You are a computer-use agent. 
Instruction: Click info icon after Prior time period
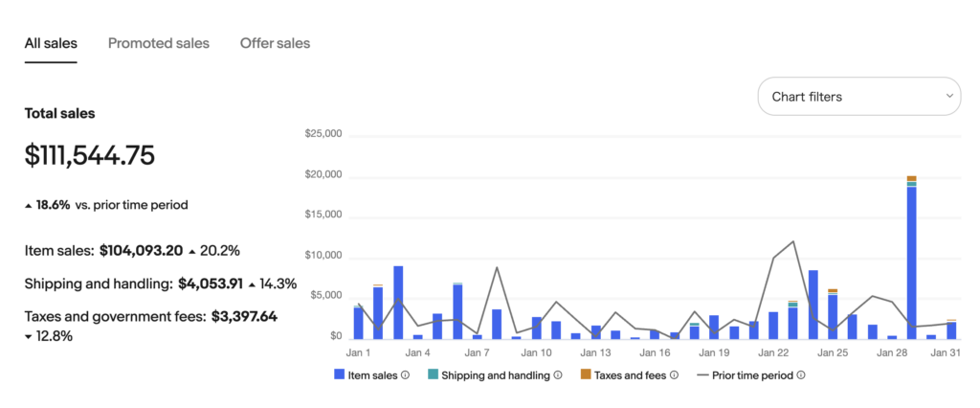pyautogui.click(x=800, y=375)
